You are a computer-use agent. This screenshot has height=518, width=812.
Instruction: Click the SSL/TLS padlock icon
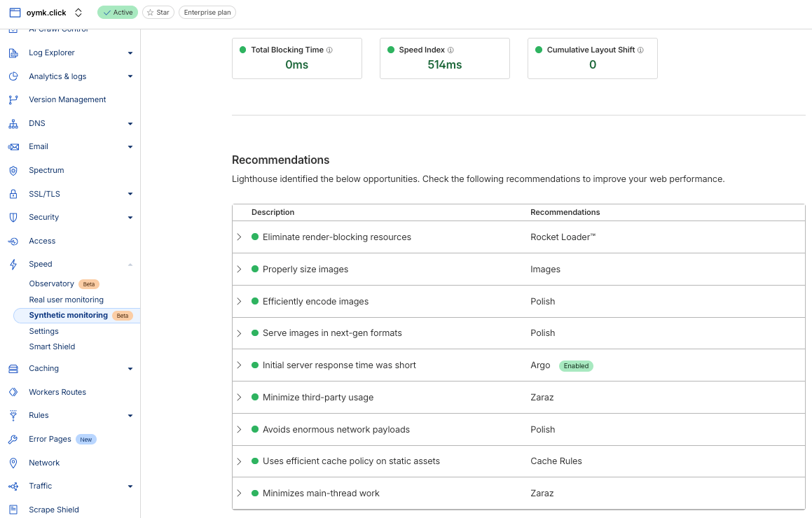13,194
